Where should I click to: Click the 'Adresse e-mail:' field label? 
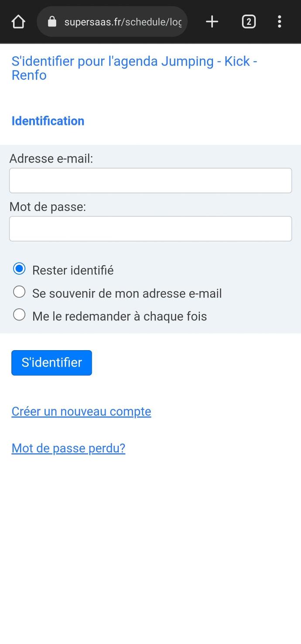click(51, 158)
